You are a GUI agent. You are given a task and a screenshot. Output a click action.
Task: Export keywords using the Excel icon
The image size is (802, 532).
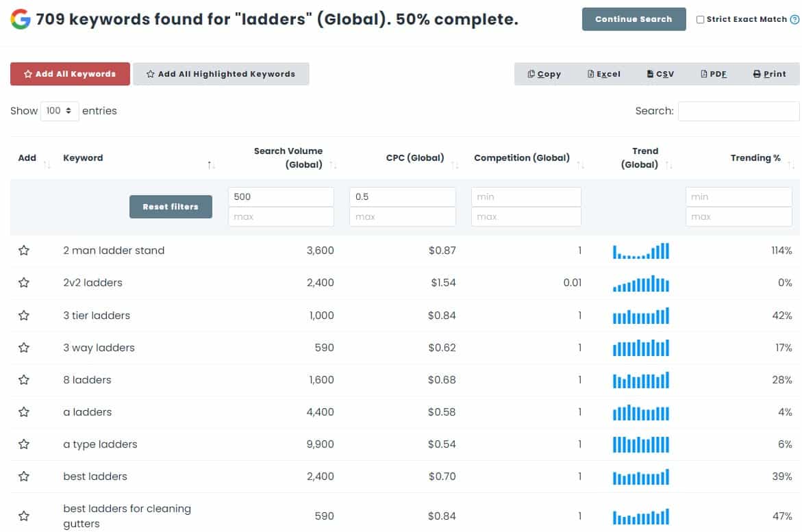(x=603, y=73)
